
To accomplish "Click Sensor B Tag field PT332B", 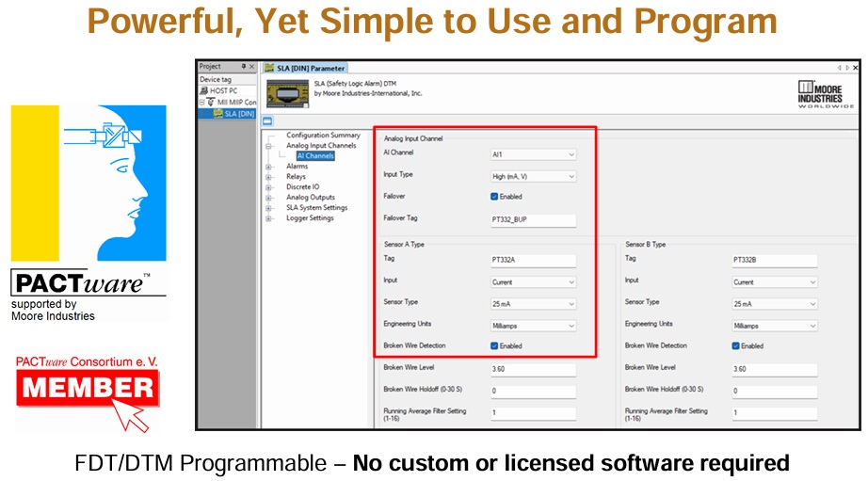I will pos(775,260).
